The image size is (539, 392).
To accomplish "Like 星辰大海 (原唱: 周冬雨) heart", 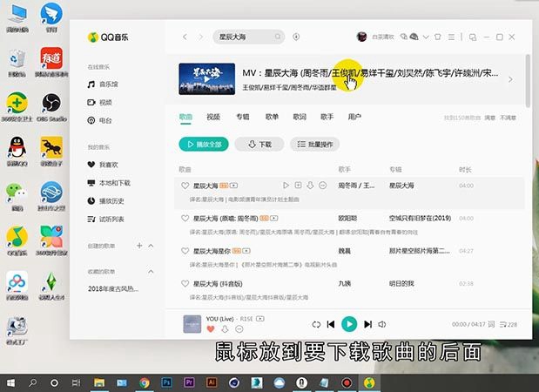I will click(x=185, y=219).
